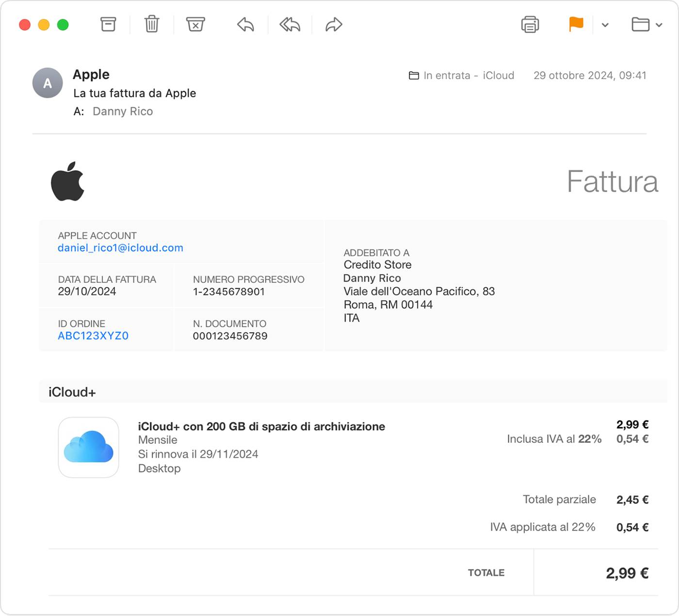679x616 pixels.
Task: Mark the email as junk
Action: pos(195,24)
